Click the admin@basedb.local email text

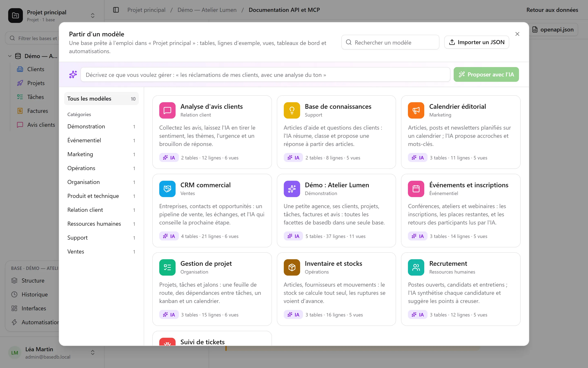point(48,357)
